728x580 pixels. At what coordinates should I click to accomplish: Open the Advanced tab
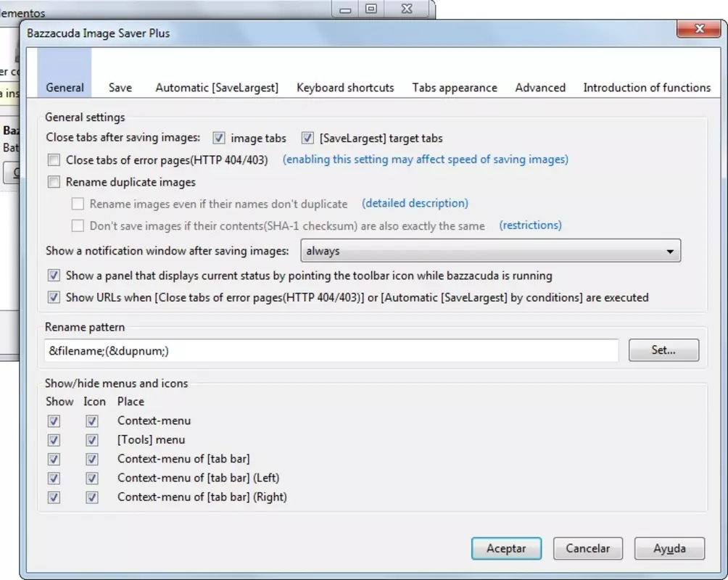540,88
